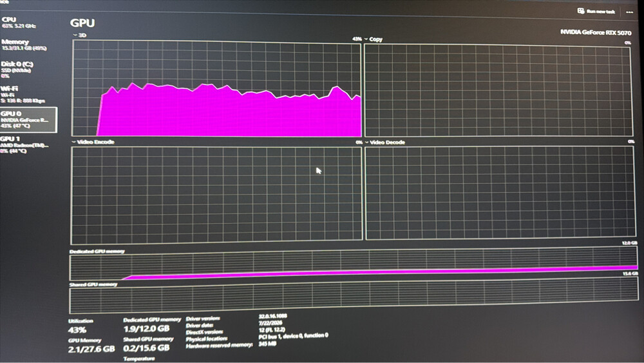This screenshot has height=363, width=644.
Task: Click the Copy engine graph
Action: [498, 90]
